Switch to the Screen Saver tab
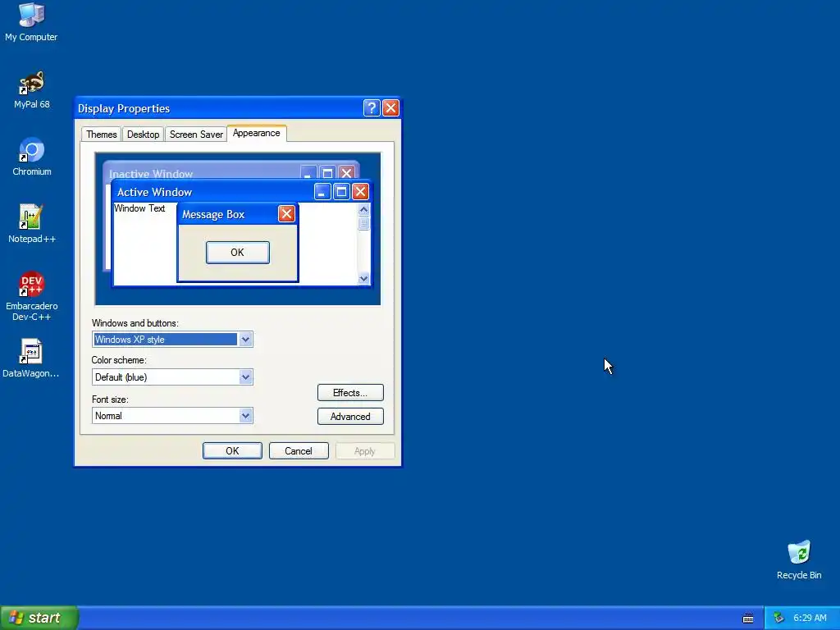Screen dimensions: 840x630 [x=196, y=135]
